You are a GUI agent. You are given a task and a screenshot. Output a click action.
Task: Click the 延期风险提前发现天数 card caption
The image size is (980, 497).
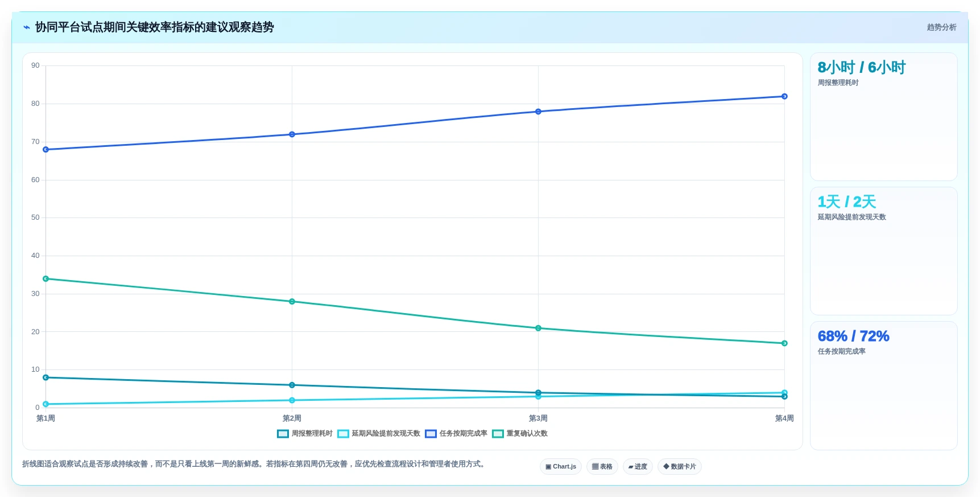point(851,217)
